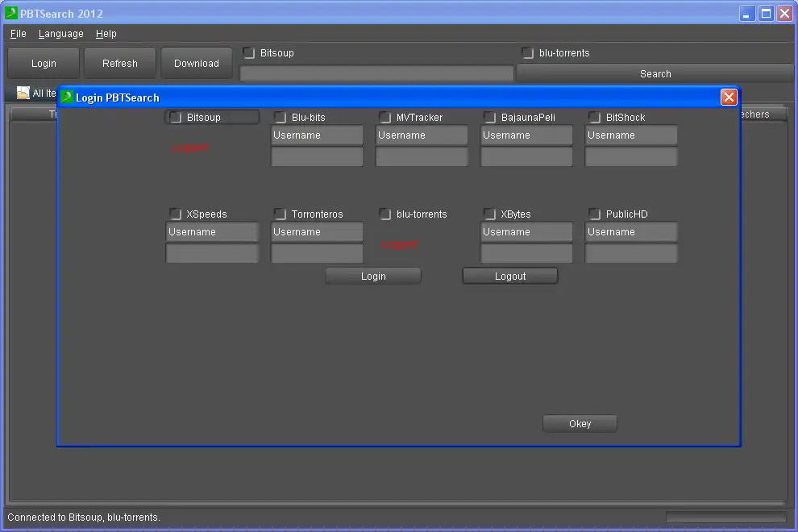
Task: Click the status bar progress bar
Action: coord(726,517)
